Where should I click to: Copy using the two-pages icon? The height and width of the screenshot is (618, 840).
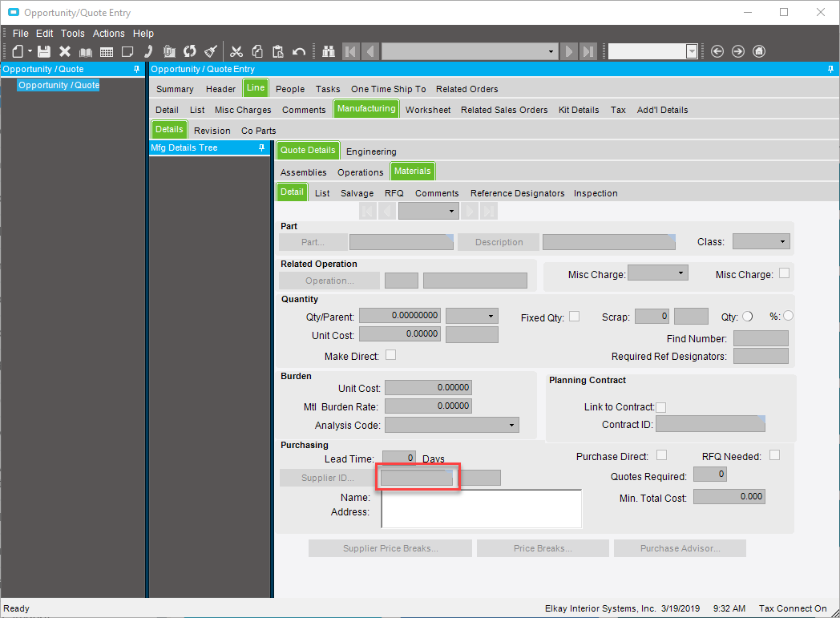tap(257, 51)
